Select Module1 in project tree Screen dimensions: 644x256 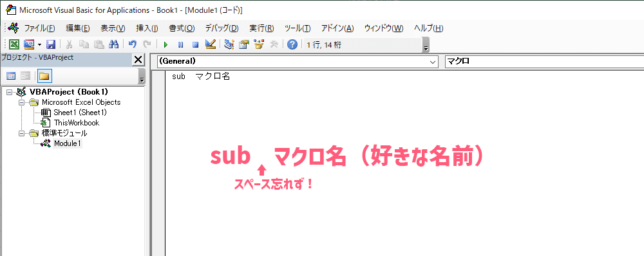68,143
